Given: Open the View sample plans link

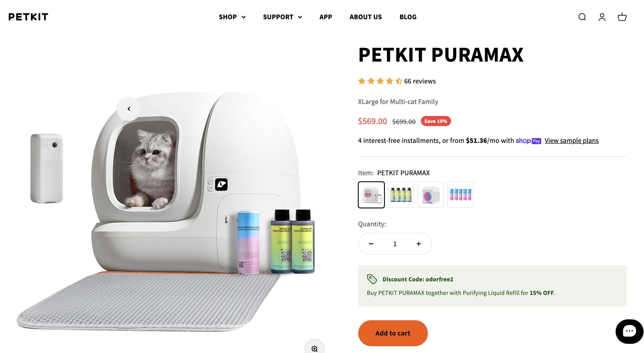Looking at the screenshot, I should coord(572,141).
